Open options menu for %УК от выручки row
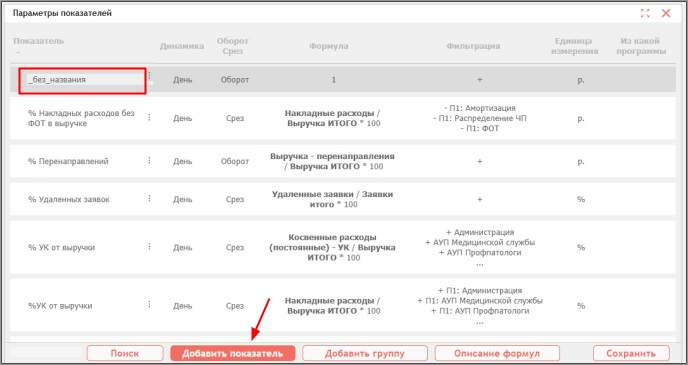 (149, 304)
